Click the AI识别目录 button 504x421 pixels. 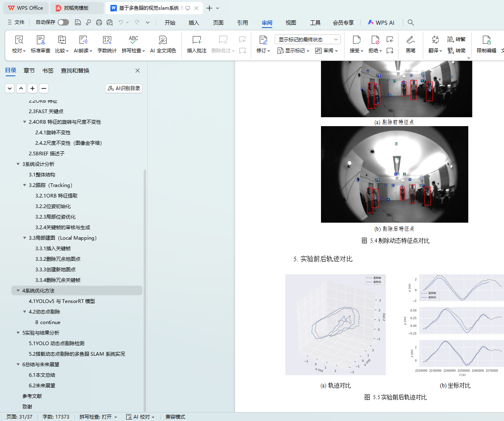click(x=124, y=88)
